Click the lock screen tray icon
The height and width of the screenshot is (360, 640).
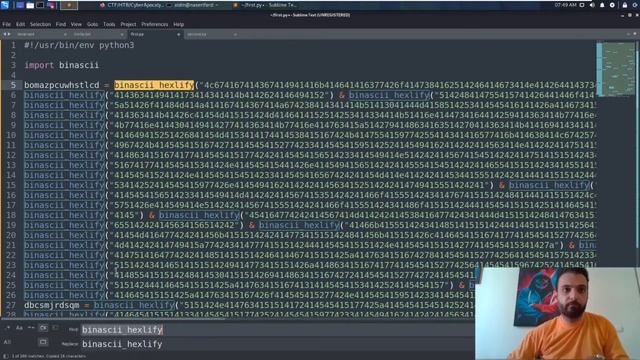coord(625,5)
